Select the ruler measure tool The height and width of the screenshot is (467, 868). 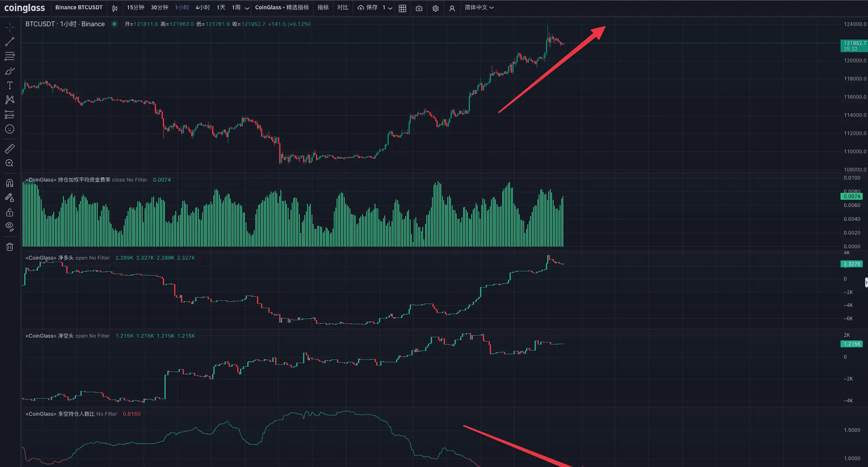click(10, 149)
